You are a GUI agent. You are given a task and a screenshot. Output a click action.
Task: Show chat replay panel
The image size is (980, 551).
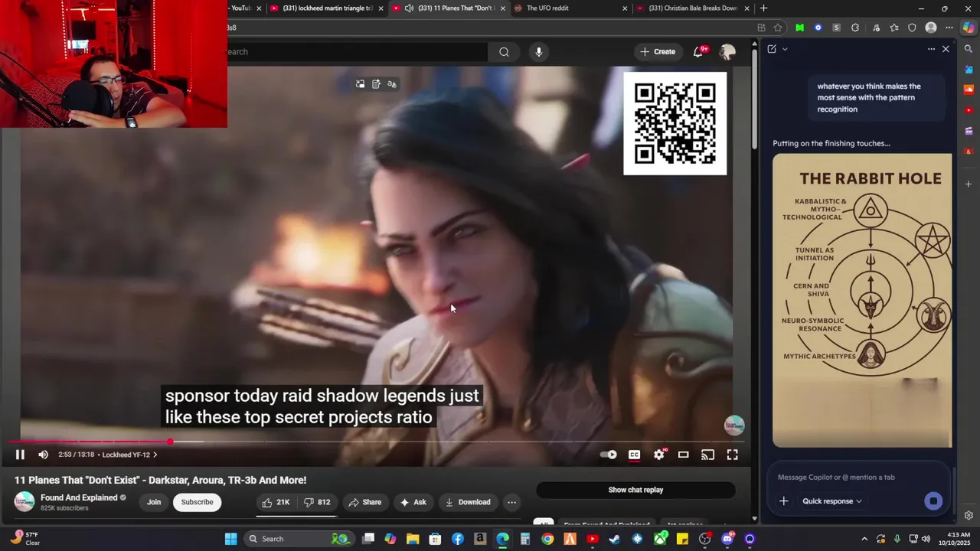point(635,490)
